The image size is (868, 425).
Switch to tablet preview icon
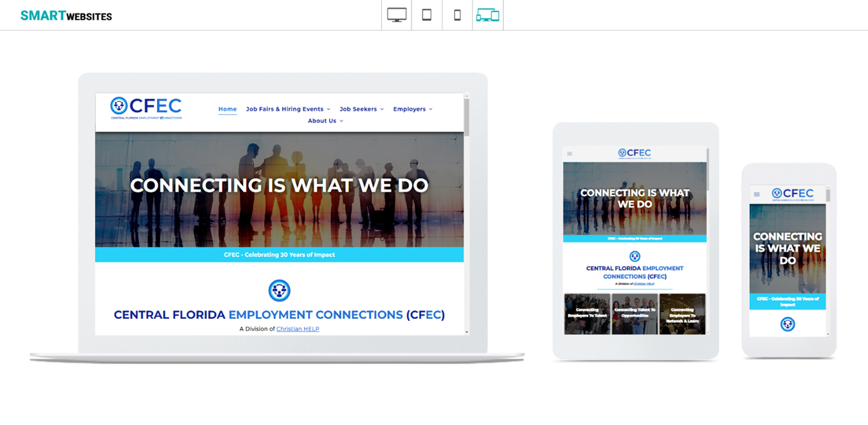(427, 15)
